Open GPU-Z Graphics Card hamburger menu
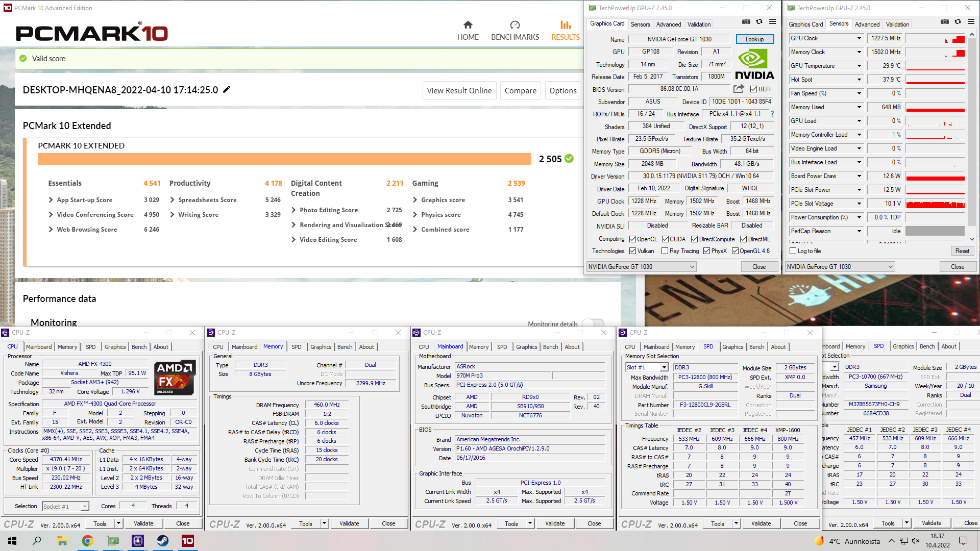 click(x=772, y=22)
